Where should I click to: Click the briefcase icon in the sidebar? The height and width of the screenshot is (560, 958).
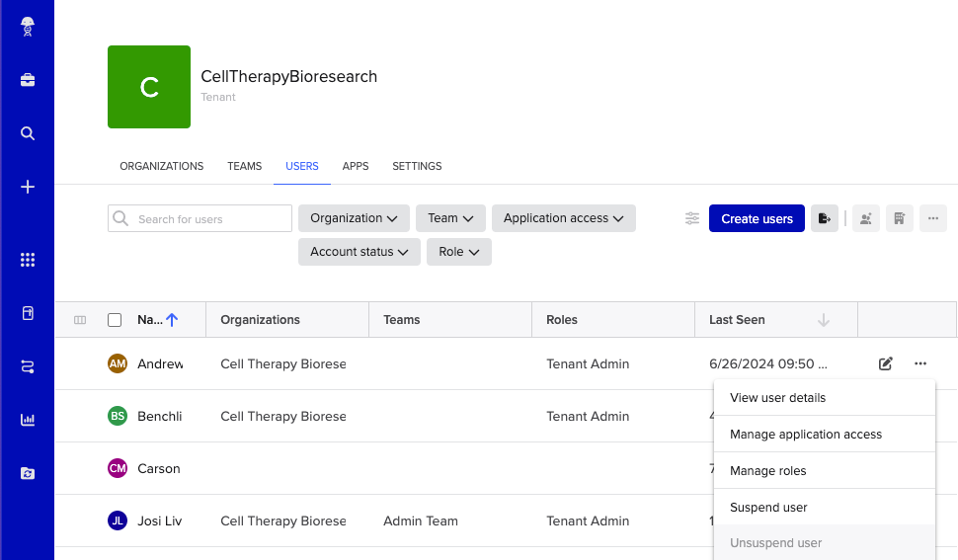28,80
